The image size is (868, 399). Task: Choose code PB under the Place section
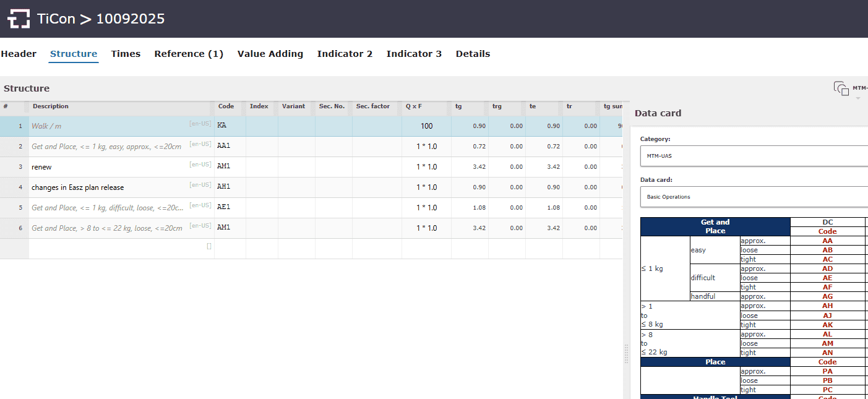click(827, 380)
